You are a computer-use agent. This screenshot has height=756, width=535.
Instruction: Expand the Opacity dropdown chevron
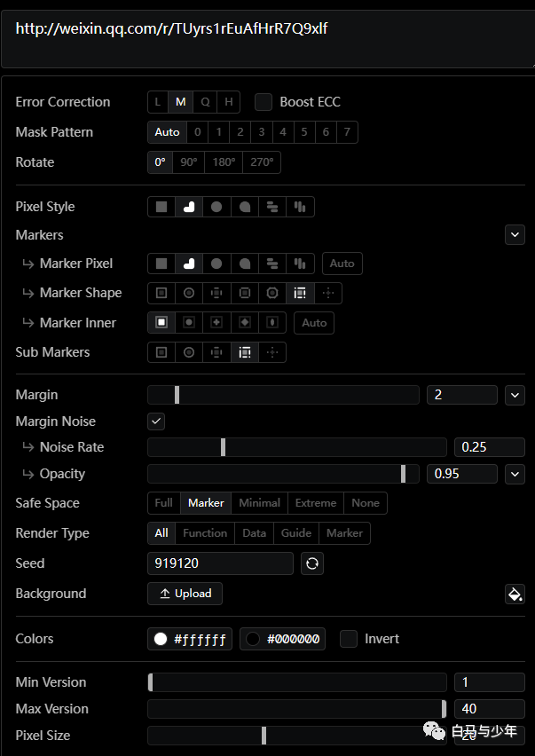[515, 475]
